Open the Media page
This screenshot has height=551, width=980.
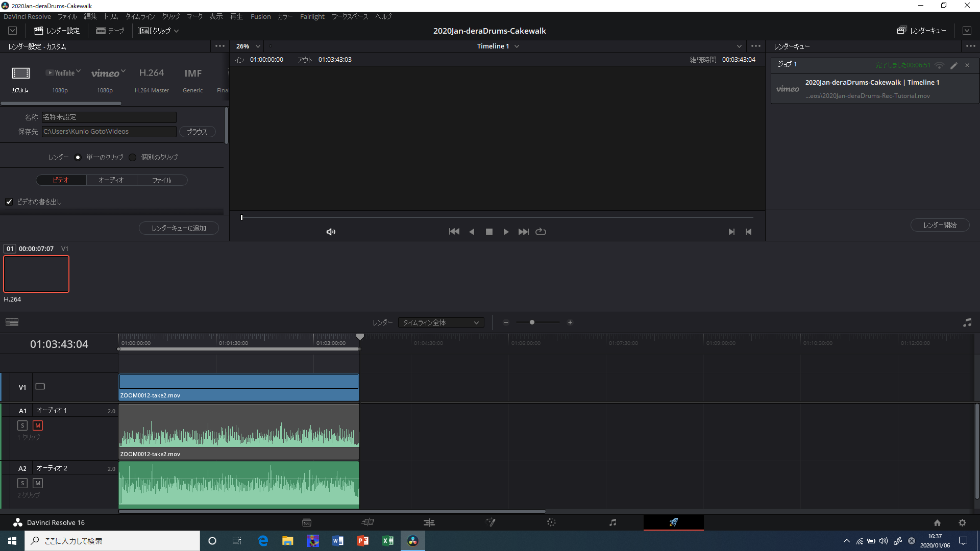pyautogui.click(x=307, y=522)
